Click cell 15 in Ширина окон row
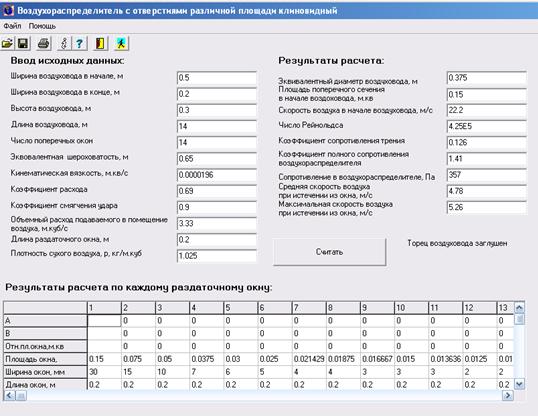Viewport: 538px width, 416px height. pos(138,372)
